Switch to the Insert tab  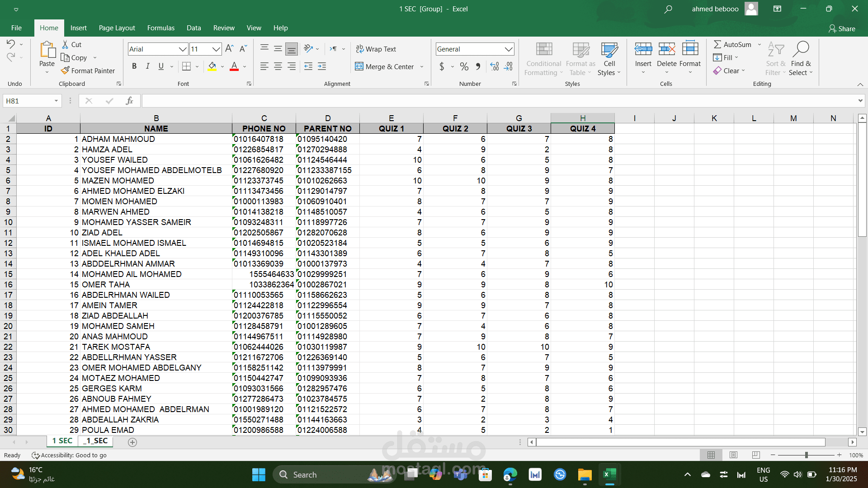[x=78, y=28]
